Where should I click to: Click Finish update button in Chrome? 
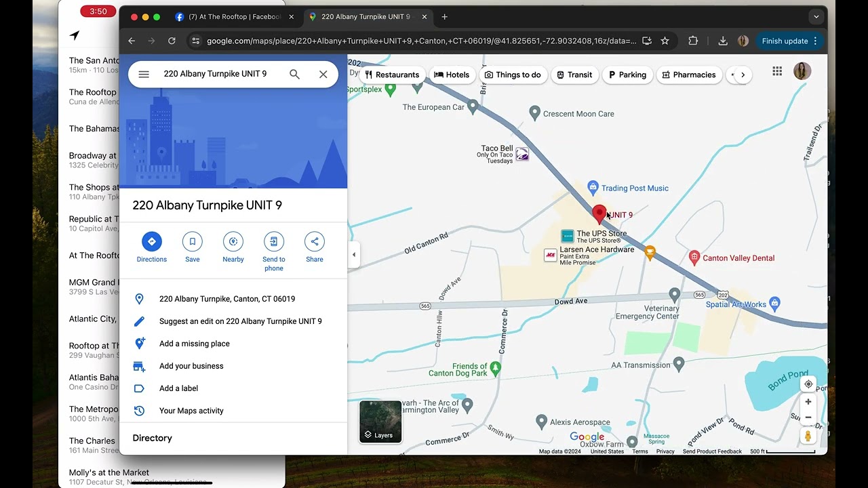click(x=789, y=41)
